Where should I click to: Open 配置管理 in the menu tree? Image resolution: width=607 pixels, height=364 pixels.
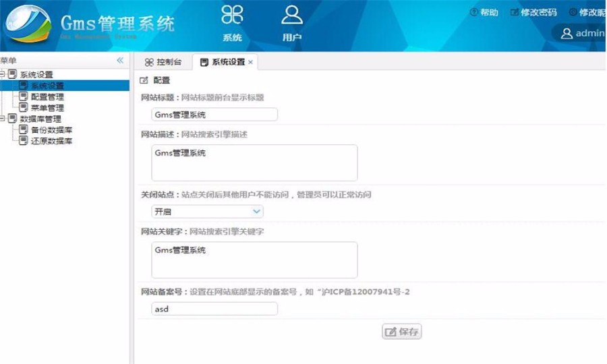(47, 96)
